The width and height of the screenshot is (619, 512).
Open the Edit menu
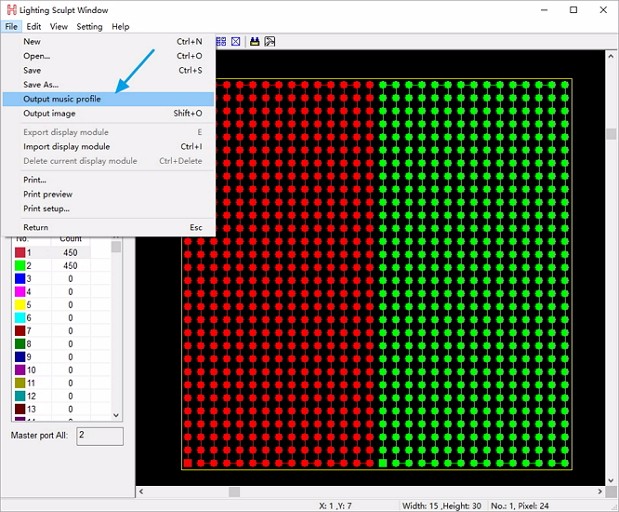click(34, 26)
